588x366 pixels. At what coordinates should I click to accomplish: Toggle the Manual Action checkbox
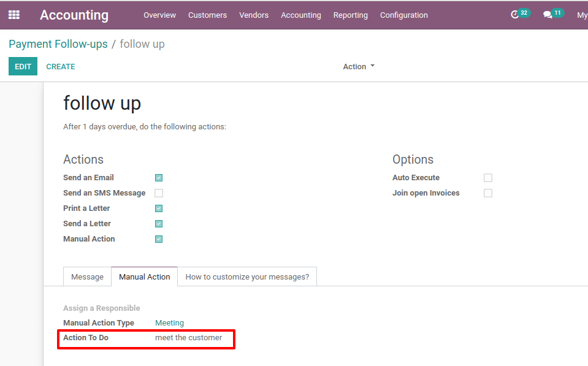click(x=159, y=239)
